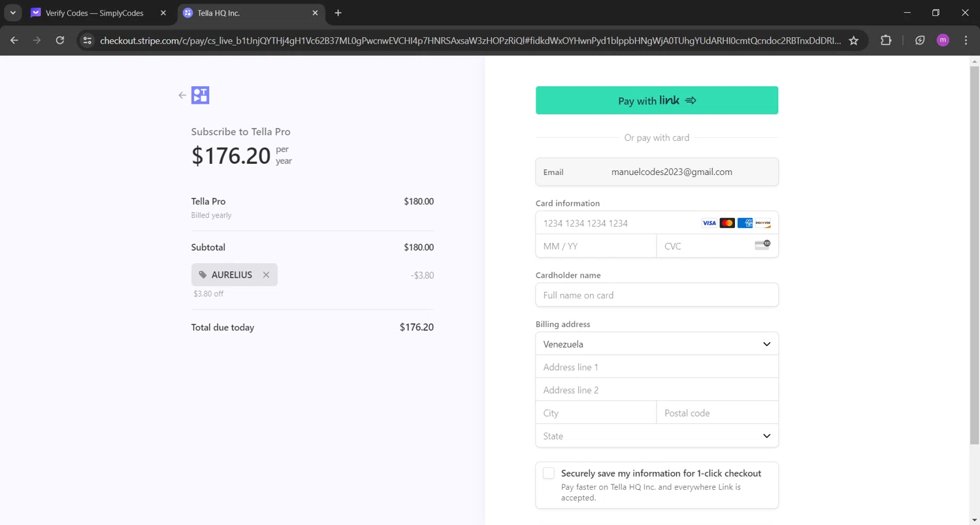
Task: Click the American Express card icon
Action: pyautogui.click(x=745, y=223)
